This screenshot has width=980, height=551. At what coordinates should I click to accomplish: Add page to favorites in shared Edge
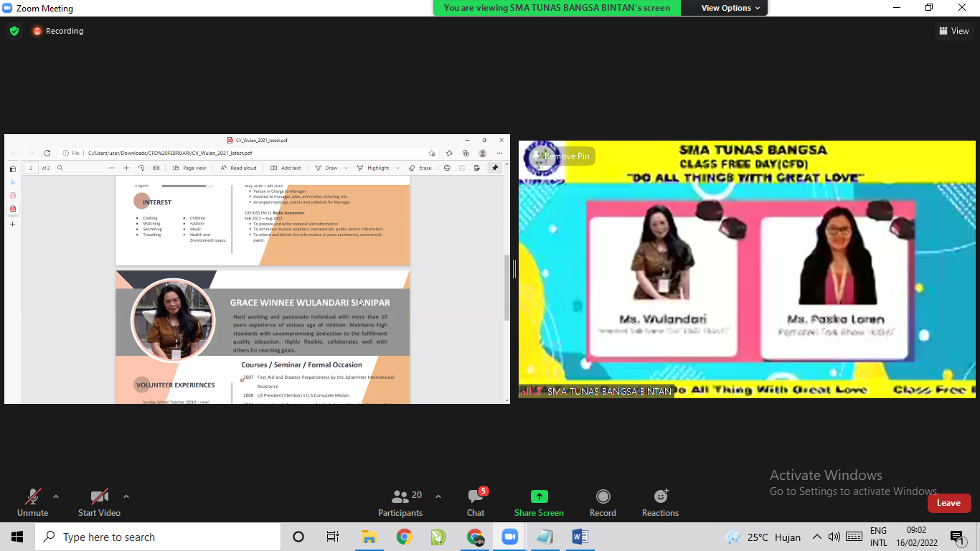pos(432,153)
